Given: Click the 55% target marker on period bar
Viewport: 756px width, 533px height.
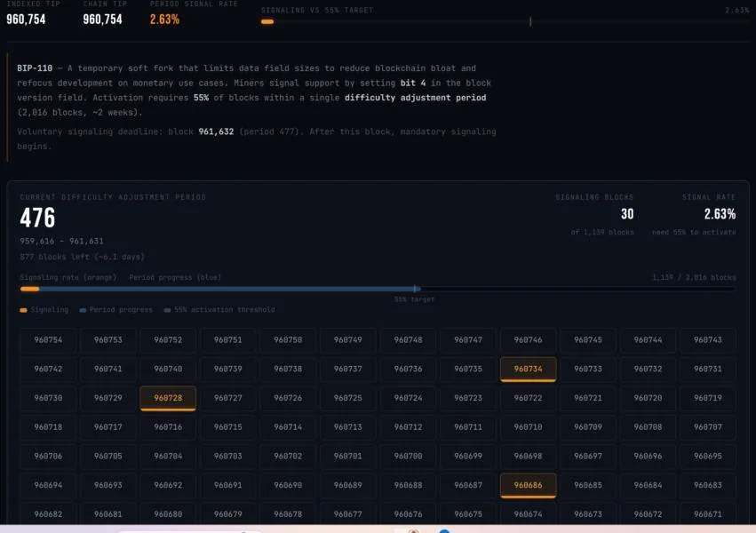Looking at the screenshot, I should (415, 289).
